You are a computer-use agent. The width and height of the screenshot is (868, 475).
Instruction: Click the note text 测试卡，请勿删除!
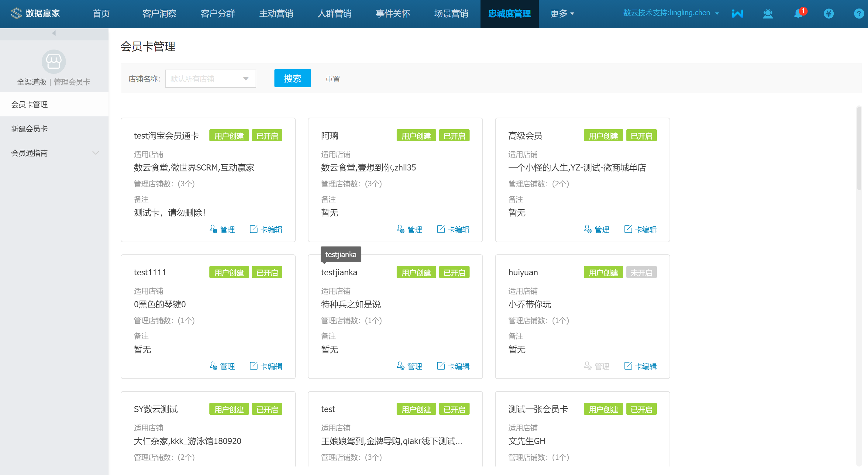pos(170,212)
